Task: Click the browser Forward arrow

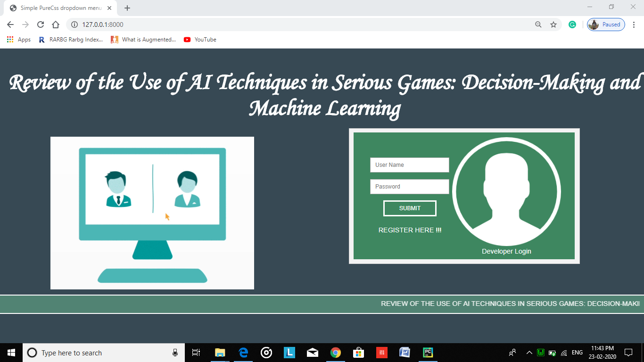Action: pos(25,25)
